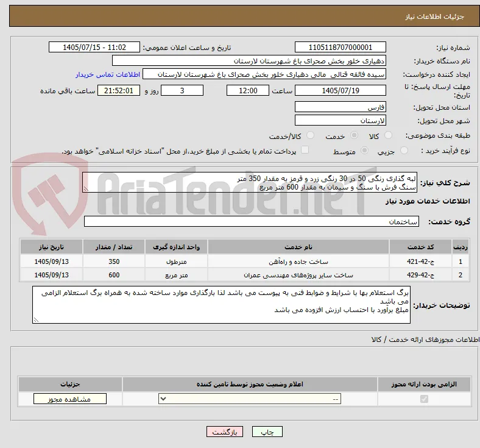Click the توضیحات خریدار text area

pyautogui.click(x=221, y=305)
